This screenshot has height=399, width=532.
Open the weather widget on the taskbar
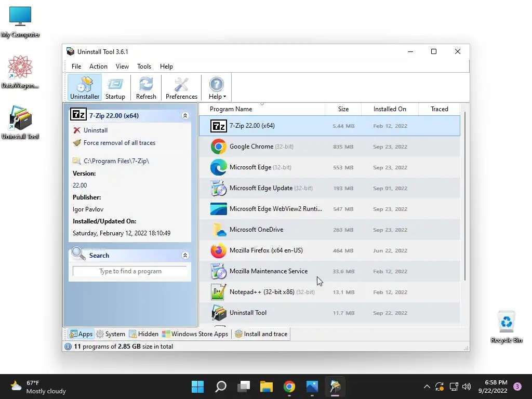point(38,387)
